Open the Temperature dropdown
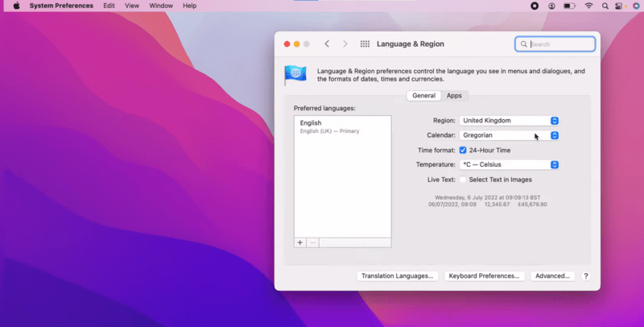 [x=510, y=165]
